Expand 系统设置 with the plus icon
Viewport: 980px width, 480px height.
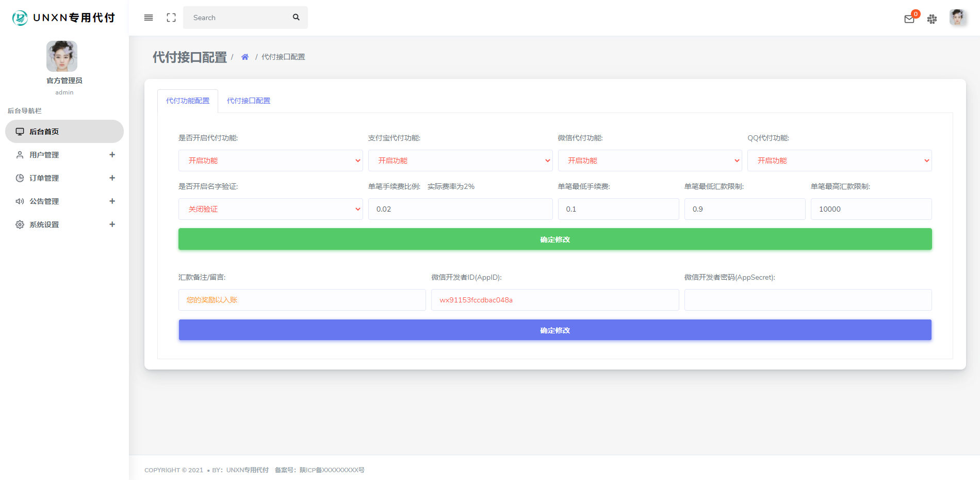[x=112, y=225]
